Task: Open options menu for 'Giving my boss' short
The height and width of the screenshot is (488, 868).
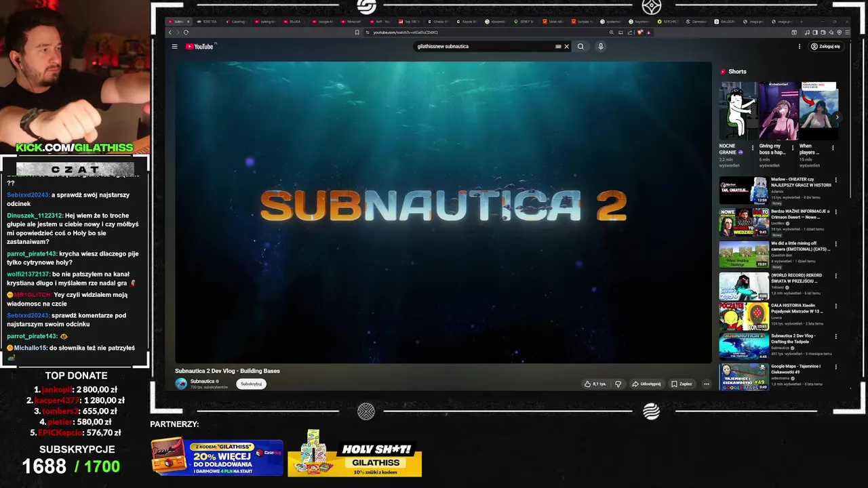Action: [793, 148]
